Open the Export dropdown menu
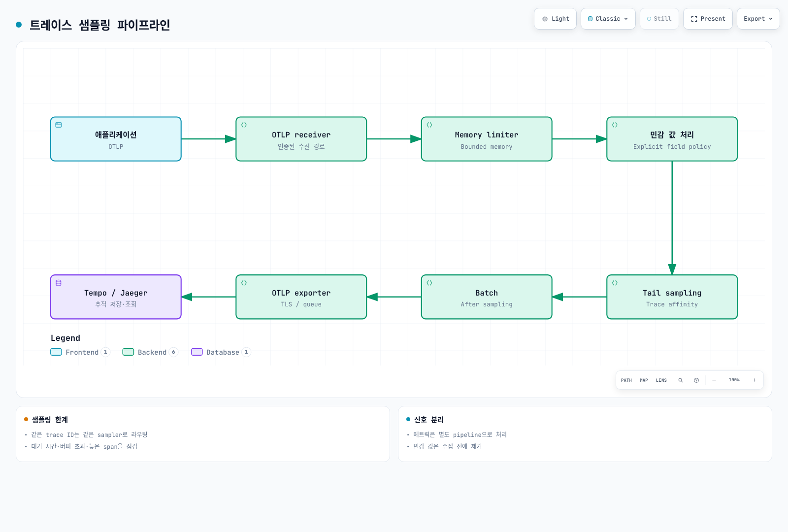 tap(758, 19)
